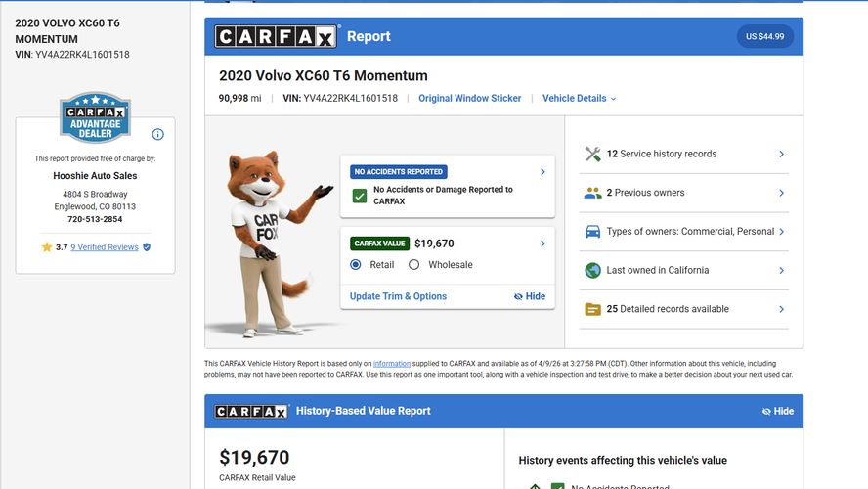Screen dimensions: 868x489
Task: Expand the Vehicle Details dropdown
Action: [579, 99]
